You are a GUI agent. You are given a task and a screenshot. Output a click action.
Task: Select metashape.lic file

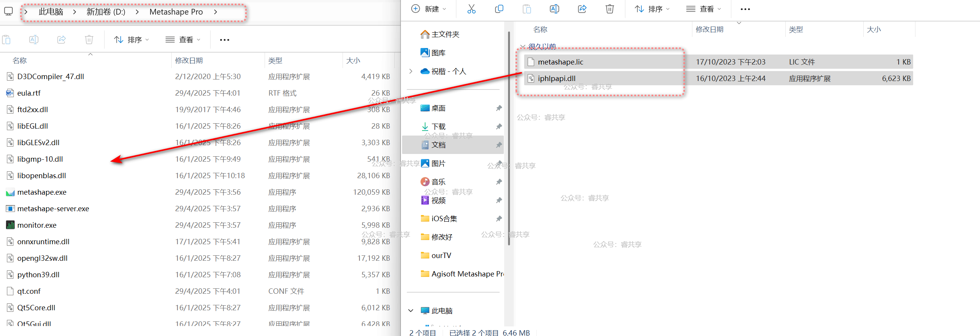click(x=718, y=62)
